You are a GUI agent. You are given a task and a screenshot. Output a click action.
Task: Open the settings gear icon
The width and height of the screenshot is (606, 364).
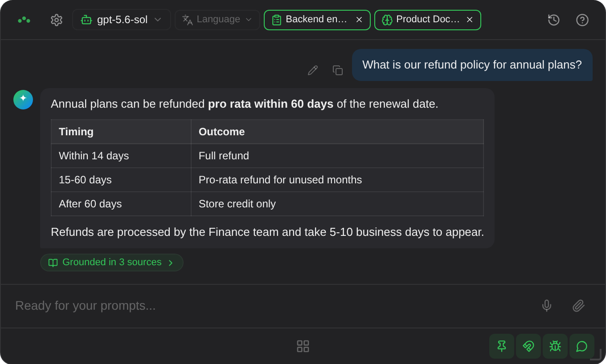[x=57, y=20]
